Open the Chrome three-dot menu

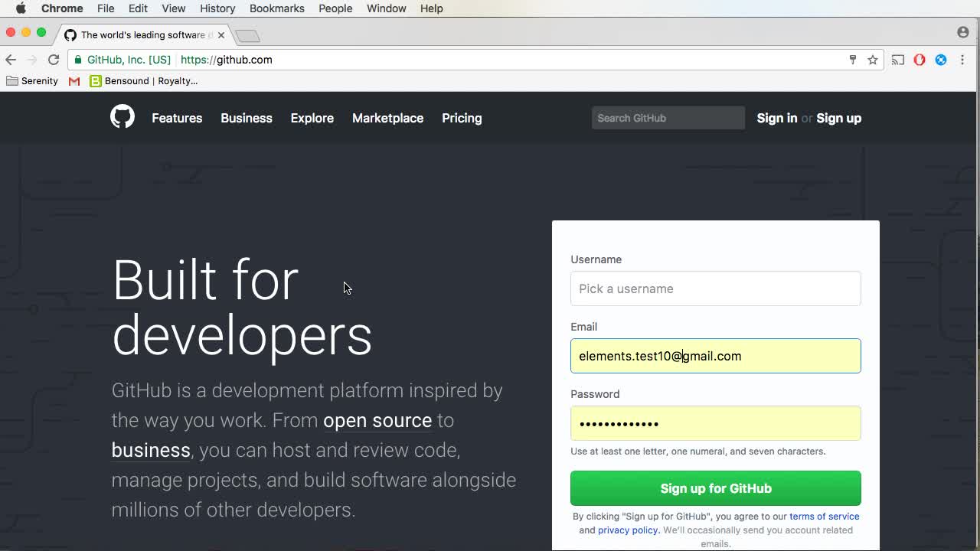(x=962, y=60)
